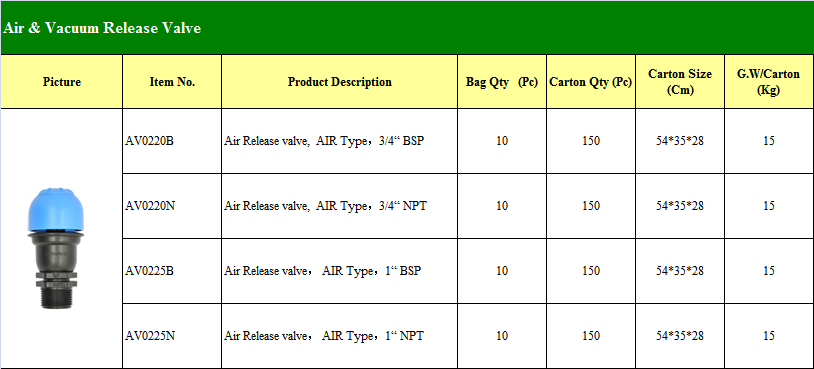Click the Bag Qty (Pc) header cell
The height and width of the screenshot is (369, 814).
502,82
